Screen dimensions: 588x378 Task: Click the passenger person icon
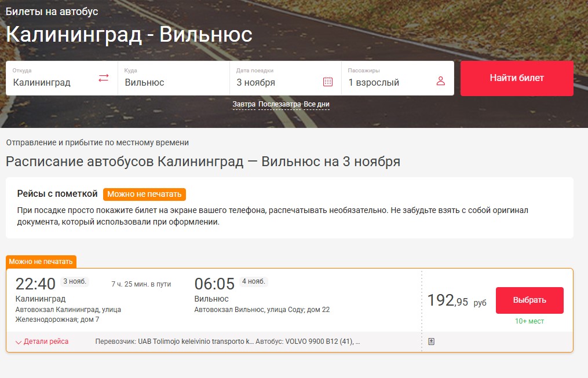(x=441, y=80)
